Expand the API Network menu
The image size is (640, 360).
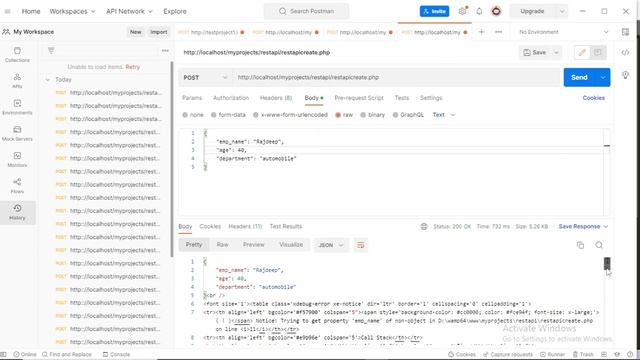[129, 11]
